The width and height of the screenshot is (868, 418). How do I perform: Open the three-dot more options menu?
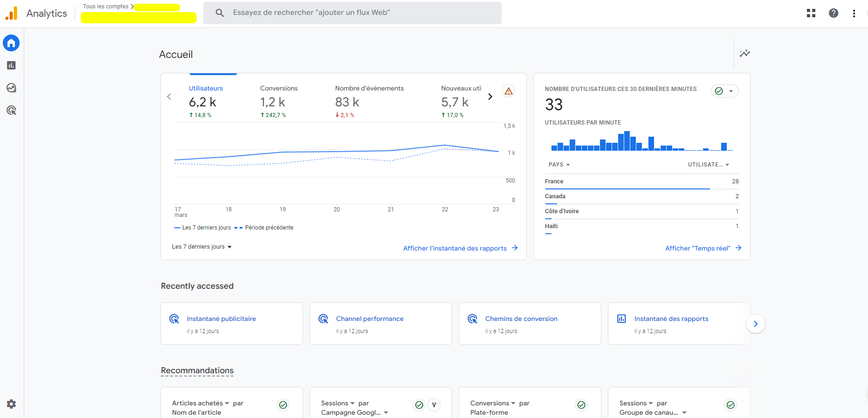pos(854,13)
